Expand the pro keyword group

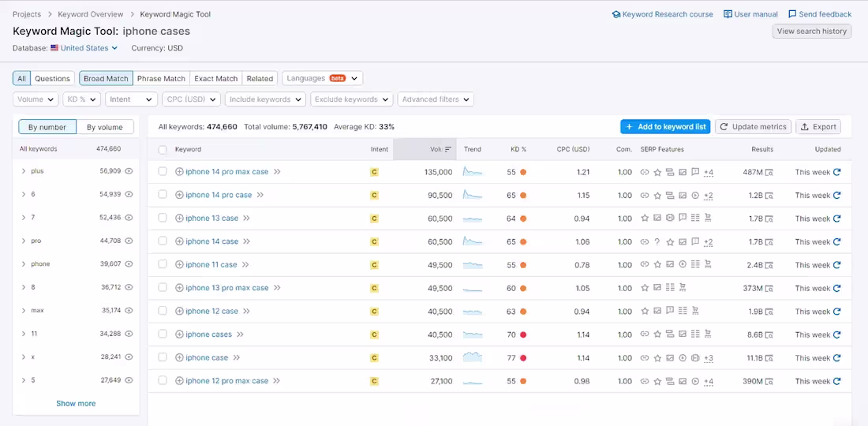[23, 241]
